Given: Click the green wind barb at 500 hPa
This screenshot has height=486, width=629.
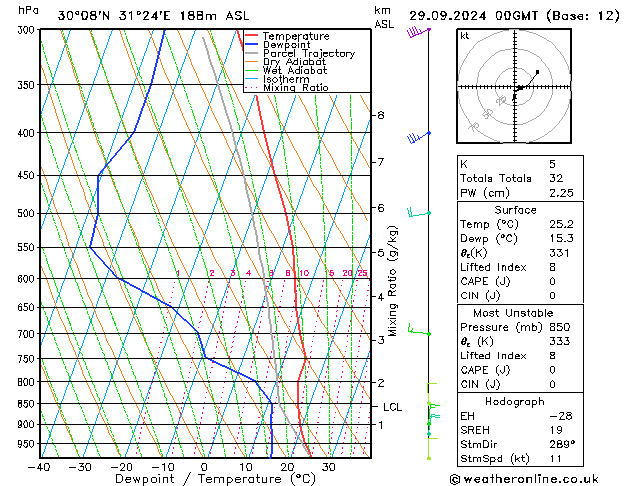Looking at the screenshot, I should tap(419, 213).
